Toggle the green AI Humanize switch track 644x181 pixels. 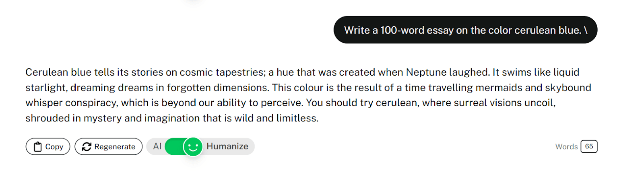184,146
